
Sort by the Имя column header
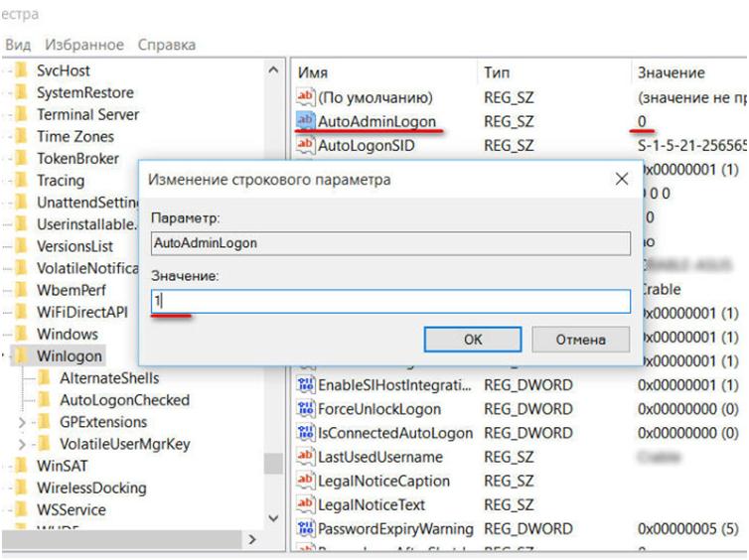(x=313, y=72)
